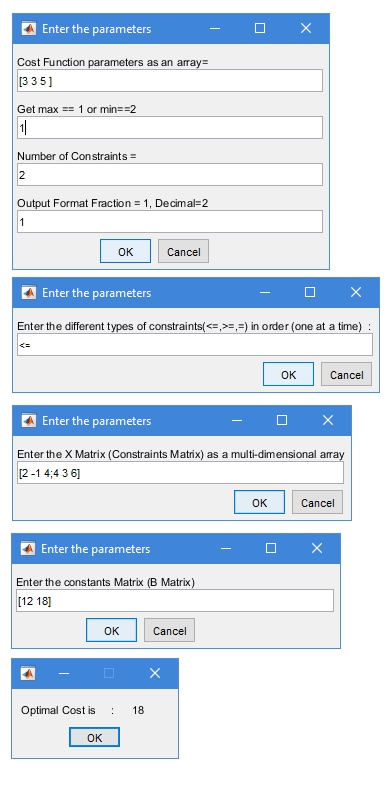Click the B Matrix constants input field

[x=175, y=601]
